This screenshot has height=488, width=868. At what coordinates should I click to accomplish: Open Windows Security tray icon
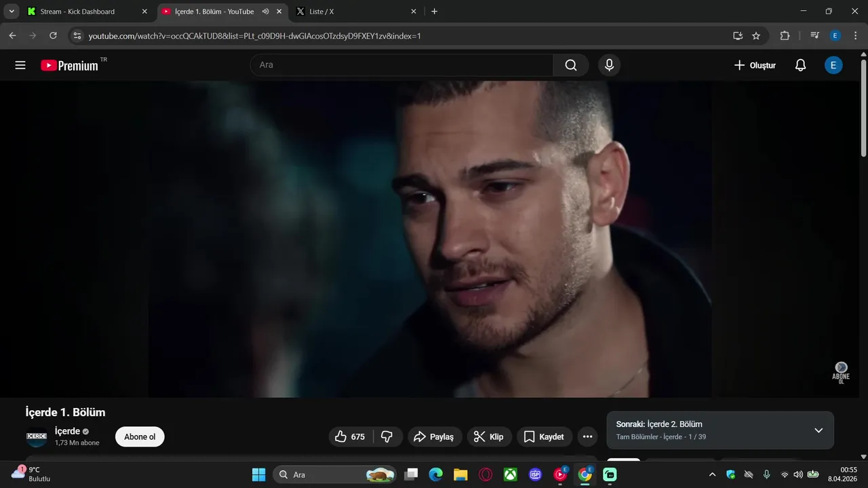[x=730, y=474]
